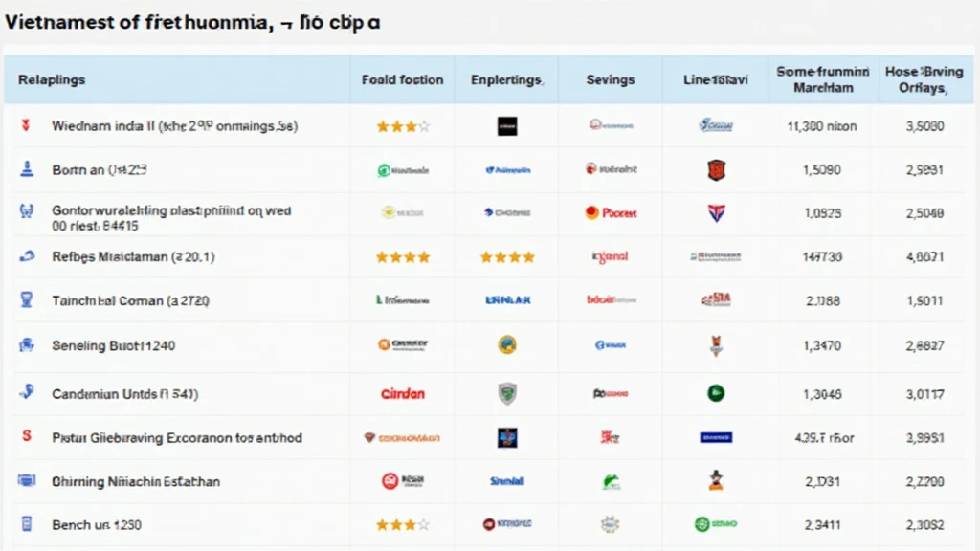Sort by Foald foction column header

pos(402,79)
